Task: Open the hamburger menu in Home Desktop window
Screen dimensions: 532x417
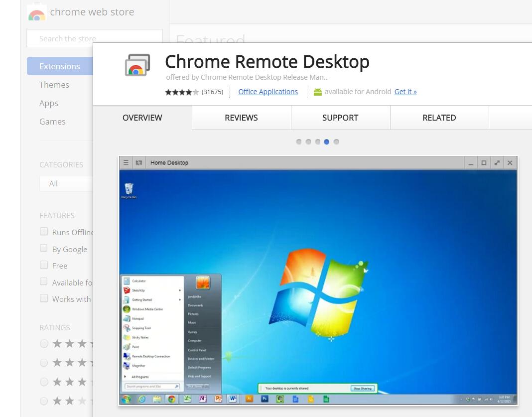Action: coord(126,163)
